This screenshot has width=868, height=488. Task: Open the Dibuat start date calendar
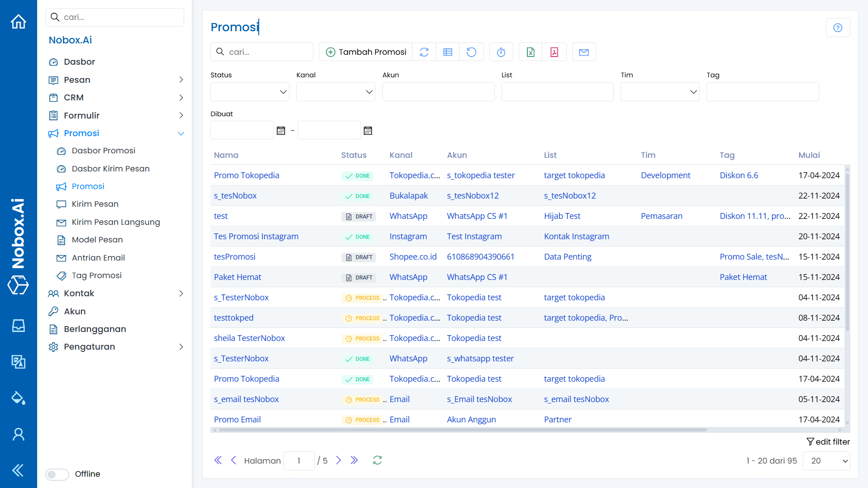click(x=281, y=131)
